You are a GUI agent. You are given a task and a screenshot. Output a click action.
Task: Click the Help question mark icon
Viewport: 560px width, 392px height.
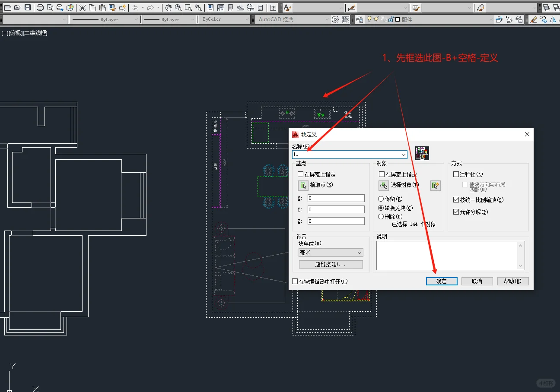tap(273, 8)
